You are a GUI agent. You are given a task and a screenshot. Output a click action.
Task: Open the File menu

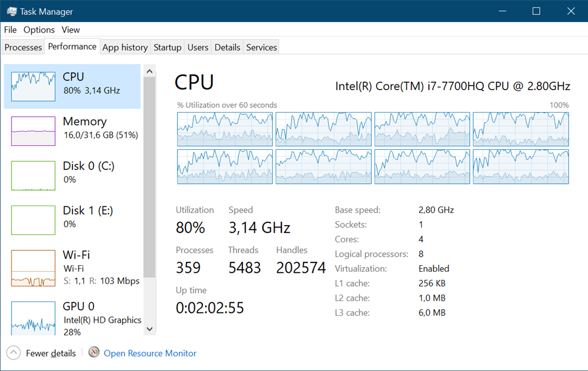pyautogui.click(x=10, y=30)
